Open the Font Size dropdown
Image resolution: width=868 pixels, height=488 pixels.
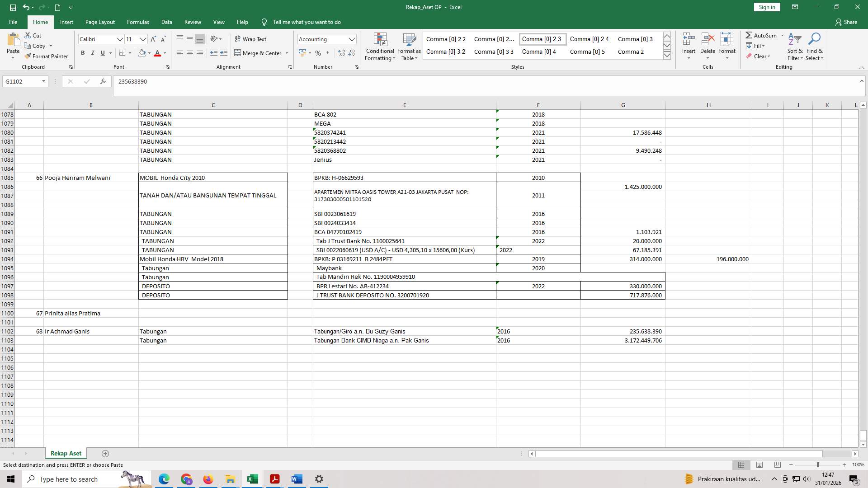pos(143,39)
